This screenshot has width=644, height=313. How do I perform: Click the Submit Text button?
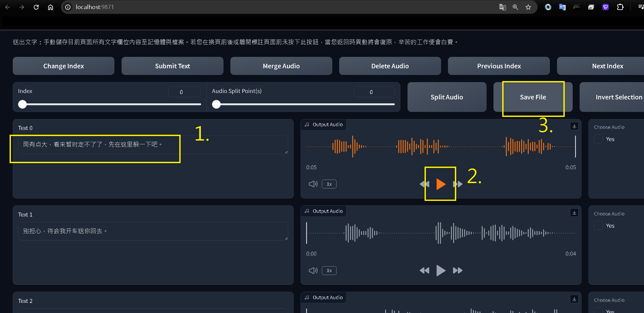pyautogui.click(x=172, y=66)
